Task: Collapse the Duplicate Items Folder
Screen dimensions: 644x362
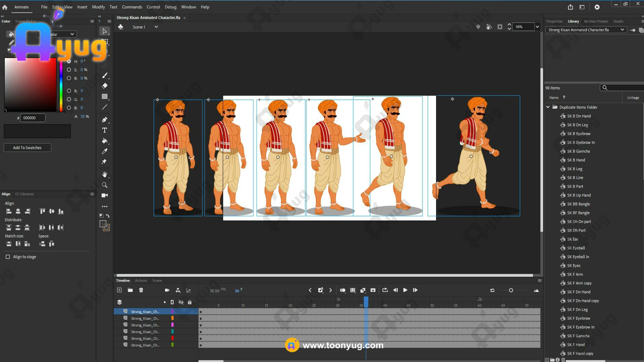Action: tap(548, 107)
